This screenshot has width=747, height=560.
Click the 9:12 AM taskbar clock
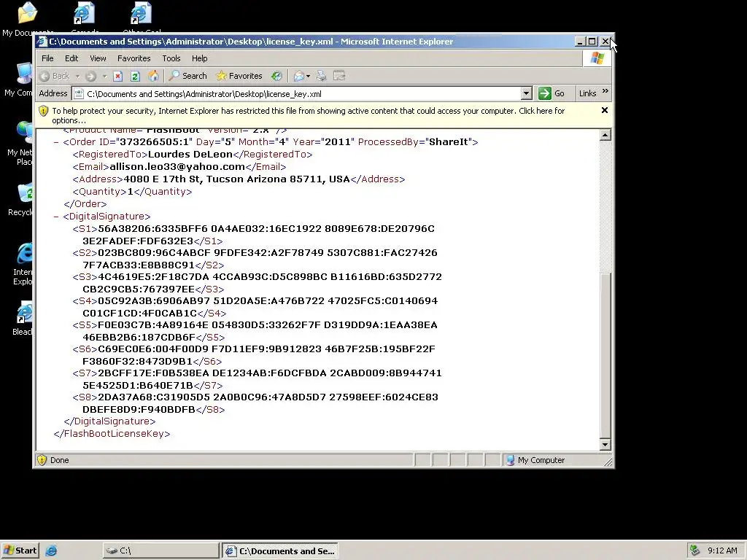pos(722,551)
